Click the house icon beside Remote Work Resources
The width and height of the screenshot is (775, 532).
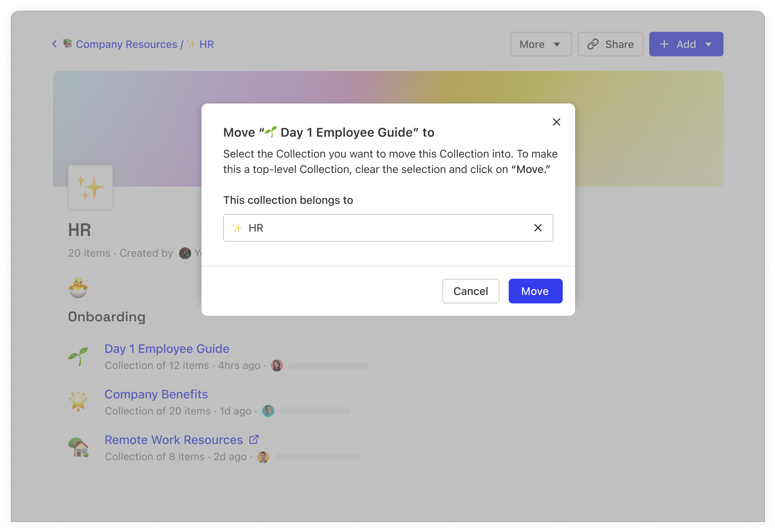[x=78, y=447]
